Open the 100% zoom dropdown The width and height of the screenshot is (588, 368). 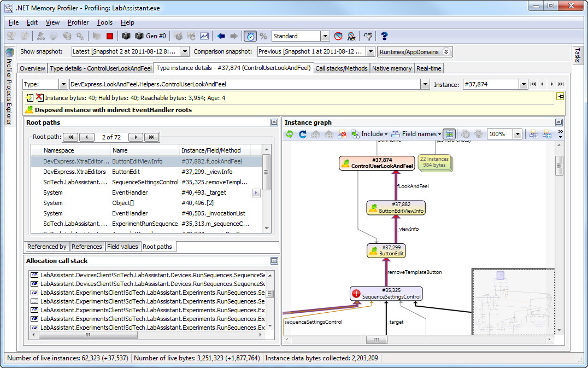tap(518, 134)
